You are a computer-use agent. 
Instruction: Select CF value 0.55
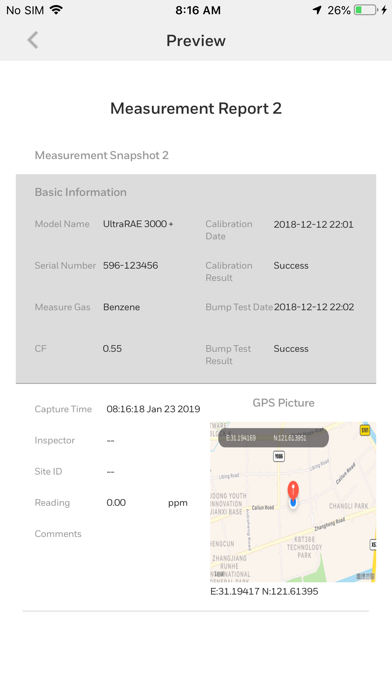coord(112,348)
